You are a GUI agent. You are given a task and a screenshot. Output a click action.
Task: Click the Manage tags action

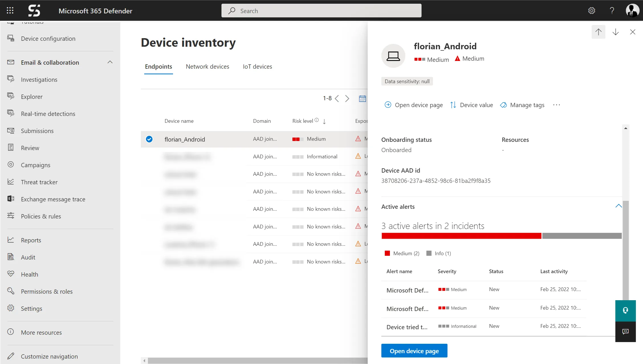click(522, 105)
